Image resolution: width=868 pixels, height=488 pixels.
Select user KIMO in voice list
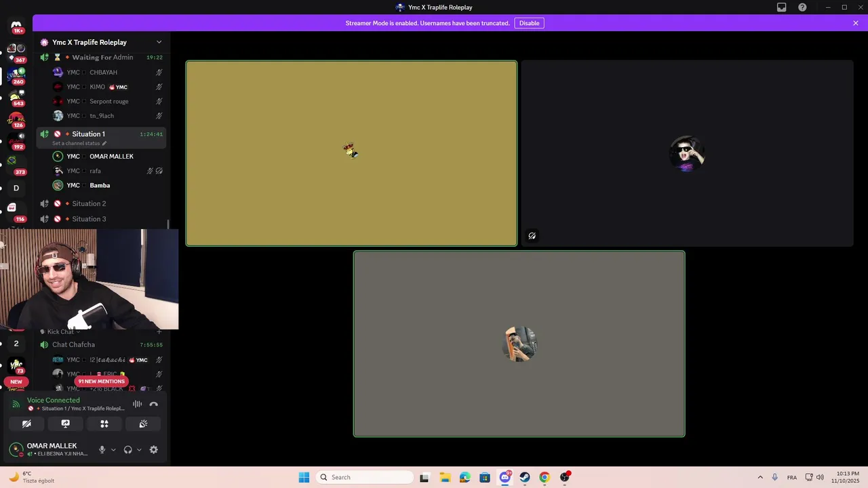[x=108, y=87]
